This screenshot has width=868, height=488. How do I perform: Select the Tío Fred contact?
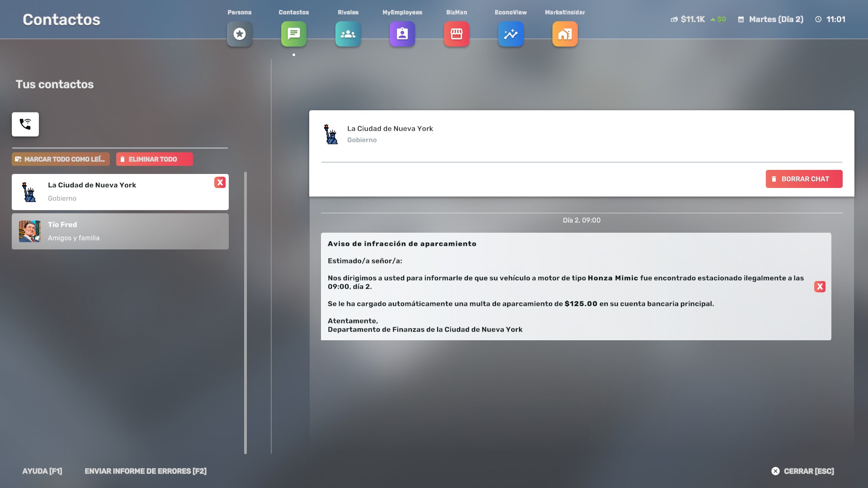(120, 231)
